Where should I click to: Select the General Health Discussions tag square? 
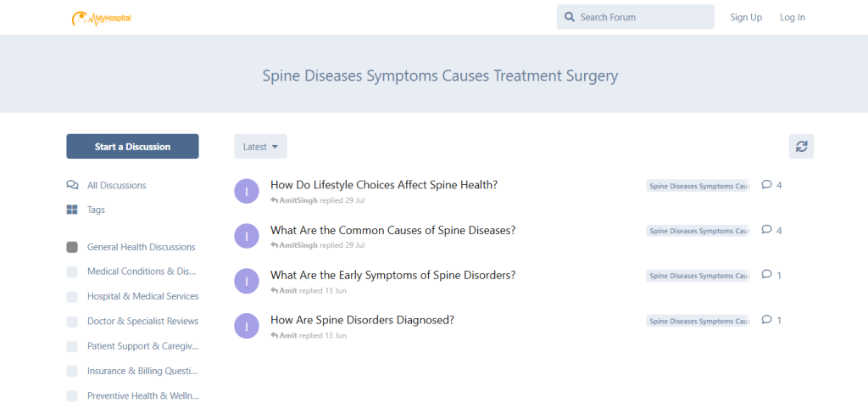point(72,247)
